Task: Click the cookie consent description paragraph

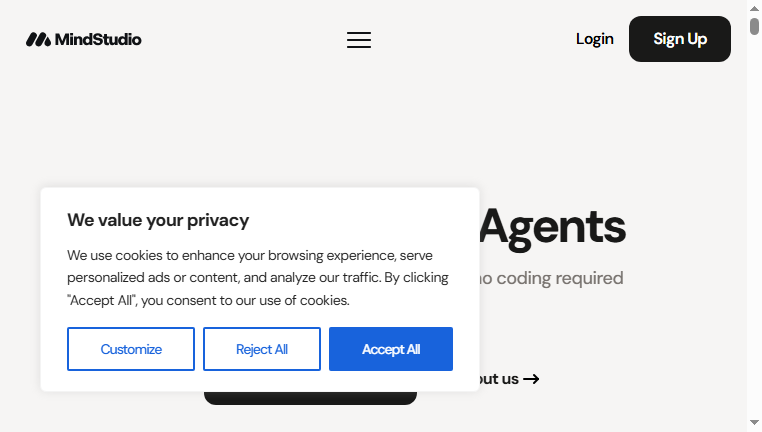Action: (258, 278)
